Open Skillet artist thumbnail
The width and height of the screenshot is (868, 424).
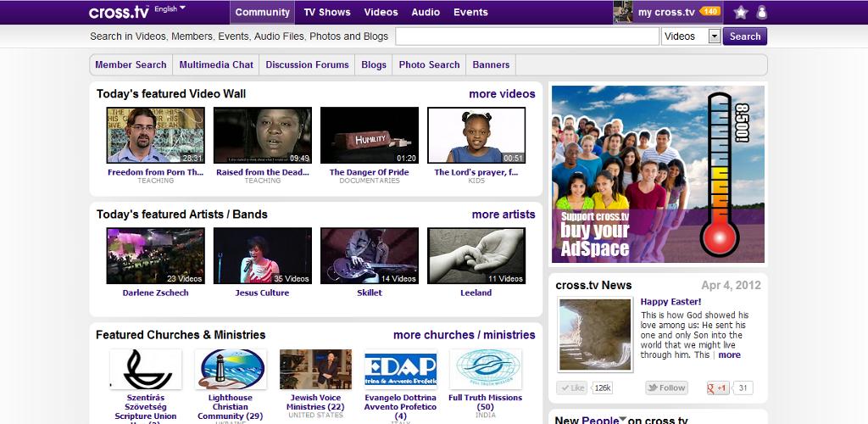pos(370,256)
